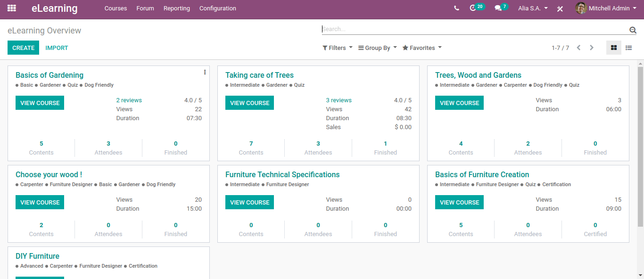Click the IMPORT button
Viewport: 644px width, 279px height.
(x=57, y=48)
